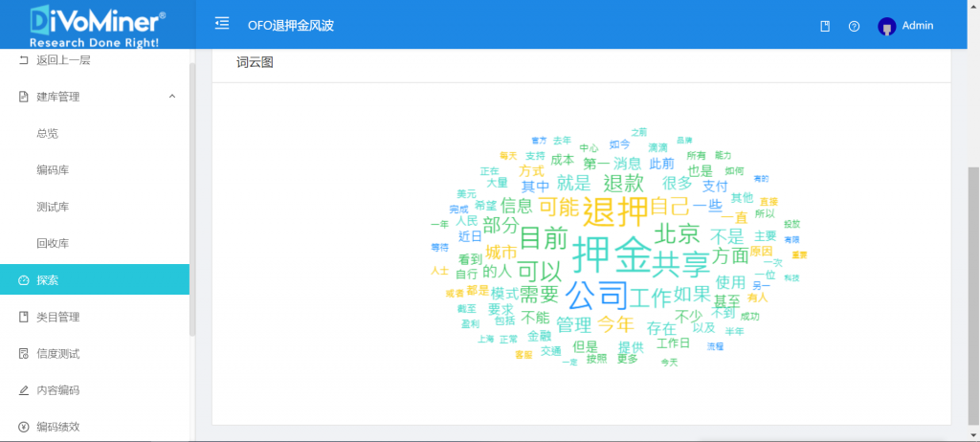Click the sidebar vertical scrollbar
980x442 pixels.
click(192, 200)
